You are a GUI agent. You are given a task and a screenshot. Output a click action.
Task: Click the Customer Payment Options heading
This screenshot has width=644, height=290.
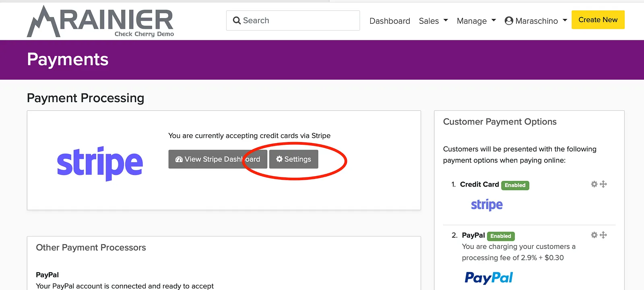(500, 122)
